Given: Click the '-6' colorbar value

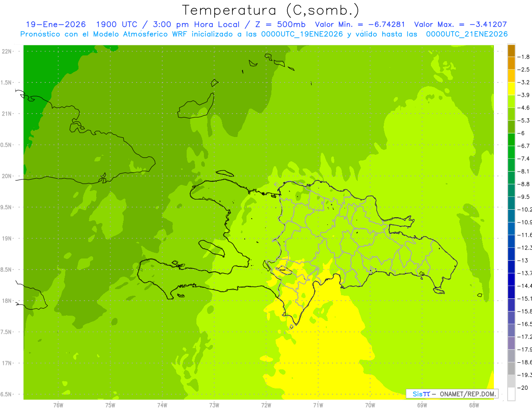Looking at the screenshot, I should pos(522,133).
